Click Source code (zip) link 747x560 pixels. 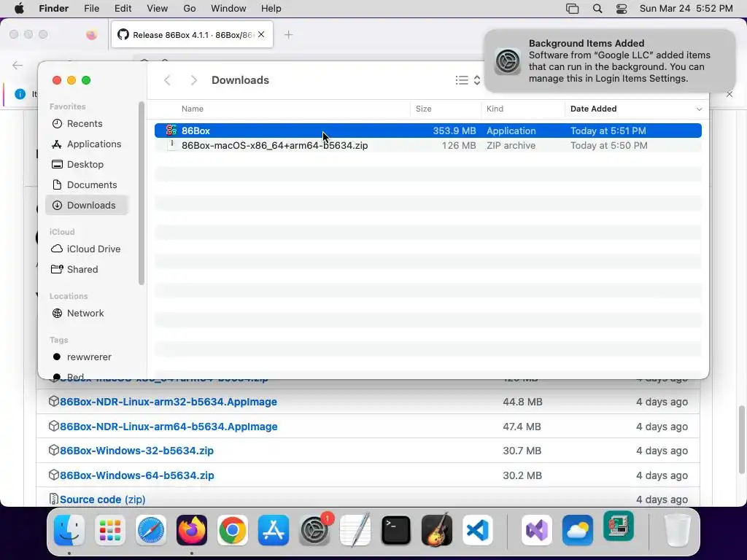pos(102,499)
